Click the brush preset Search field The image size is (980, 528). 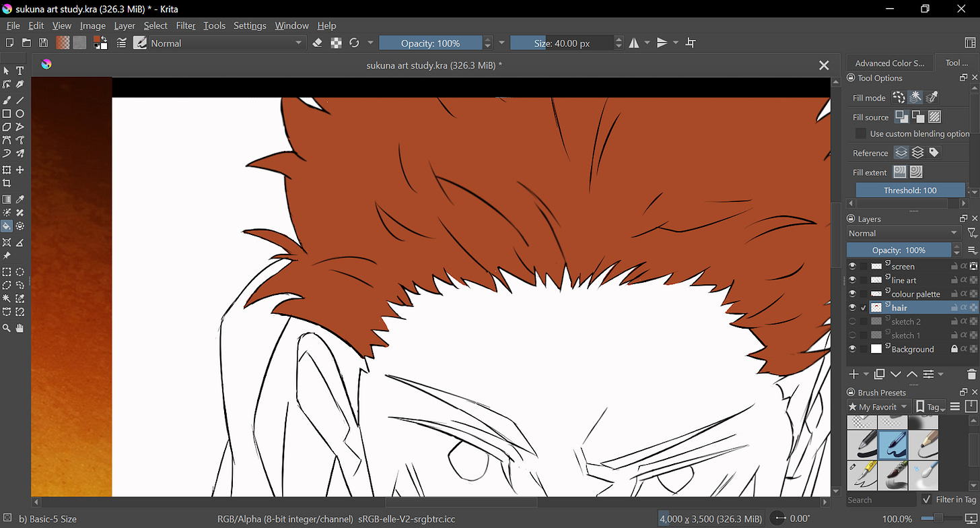coord(881,500)
